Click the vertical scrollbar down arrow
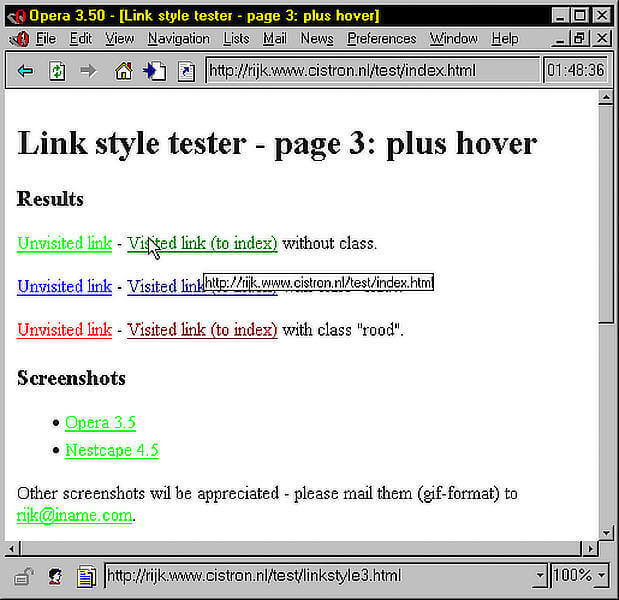The width and height of the screenshot is (619, 600). (606, 533)
